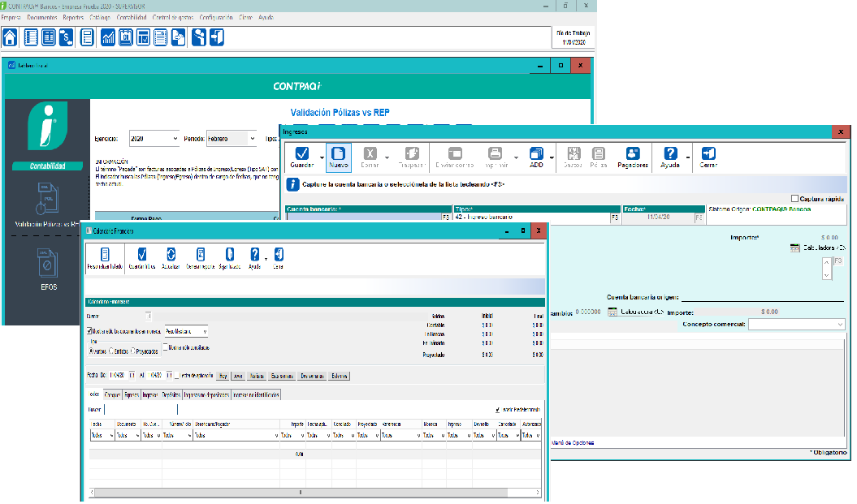Click the person icon in main toolbar
This screenshot has width=857, height=504.
pyautogui.click(x=199, y=37)
